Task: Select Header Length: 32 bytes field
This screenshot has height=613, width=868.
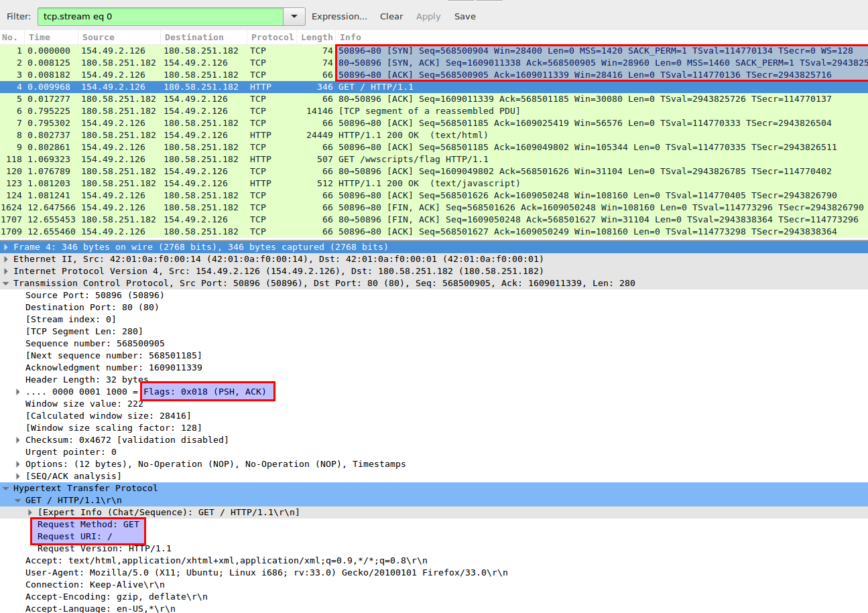Action: [x=86, y=380]
